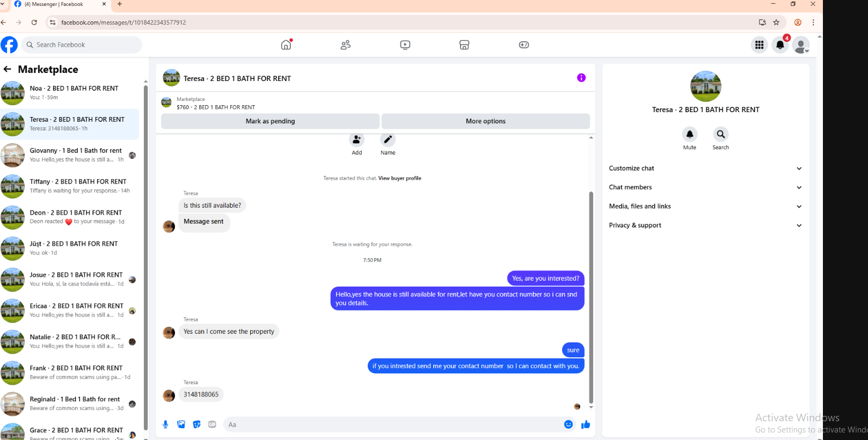Open the Reginald conversation
The width and height of the screenshot is (868, 440).
[70, 404]
